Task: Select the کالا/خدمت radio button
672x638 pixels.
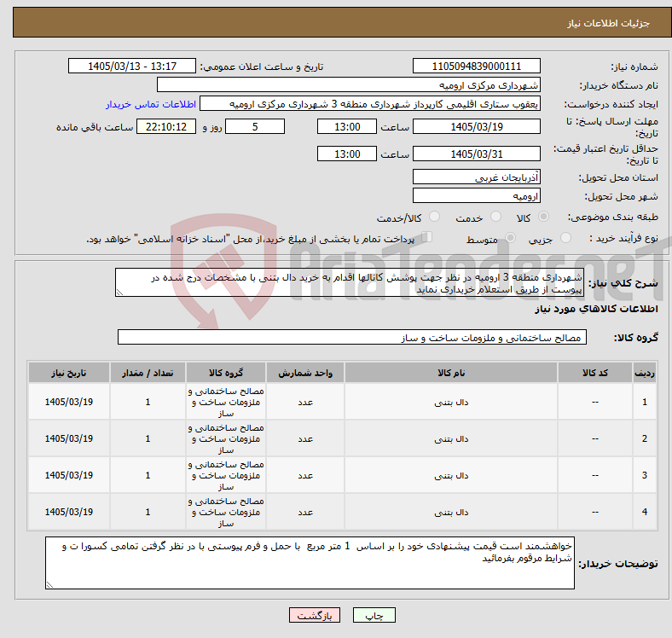Action: [x=435, y=217]
